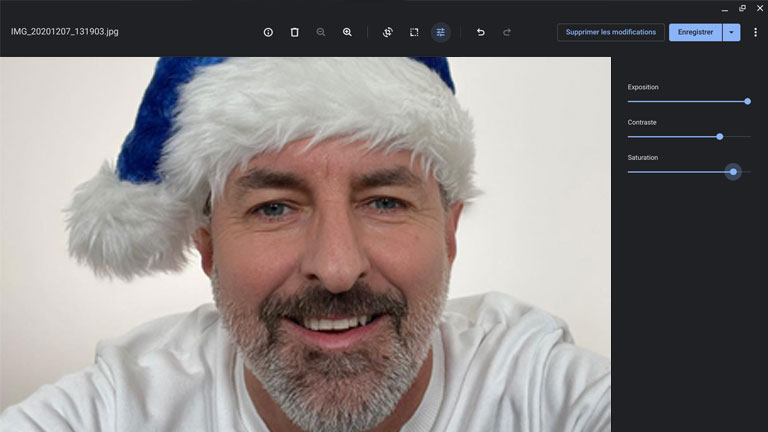This screenshot has height=432, width=768.
Task: Open the image info panel
Action: coord(268,32)
